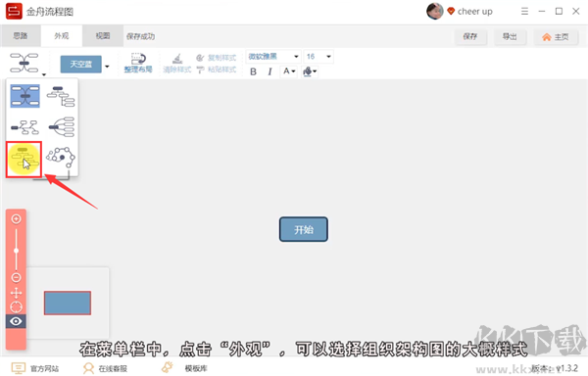
Task: Click the pan move arrows icon
Action: click(16, 293)
